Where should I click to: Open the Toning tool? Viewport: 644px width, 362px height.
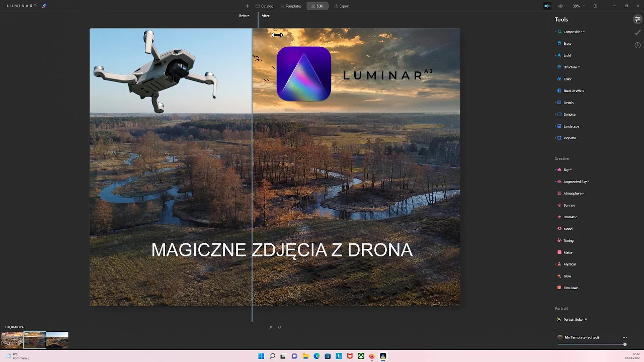pyautogui.click(x=568, y=241)
